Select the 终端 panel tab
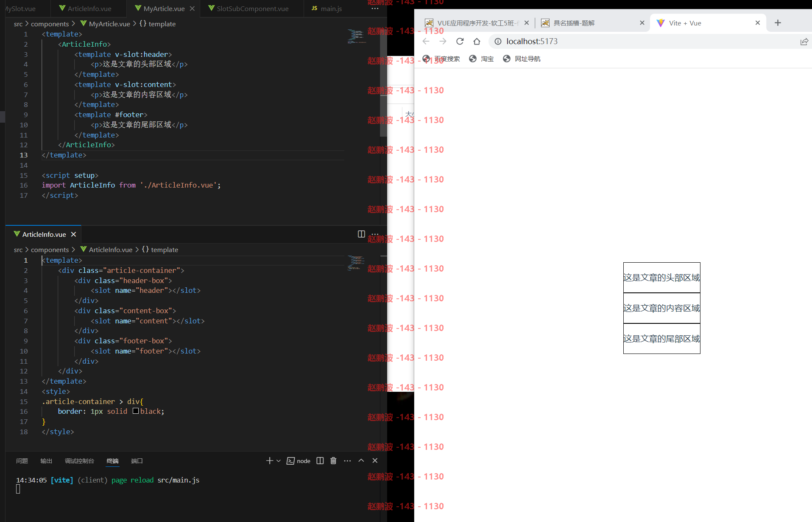 click(112, 461)
